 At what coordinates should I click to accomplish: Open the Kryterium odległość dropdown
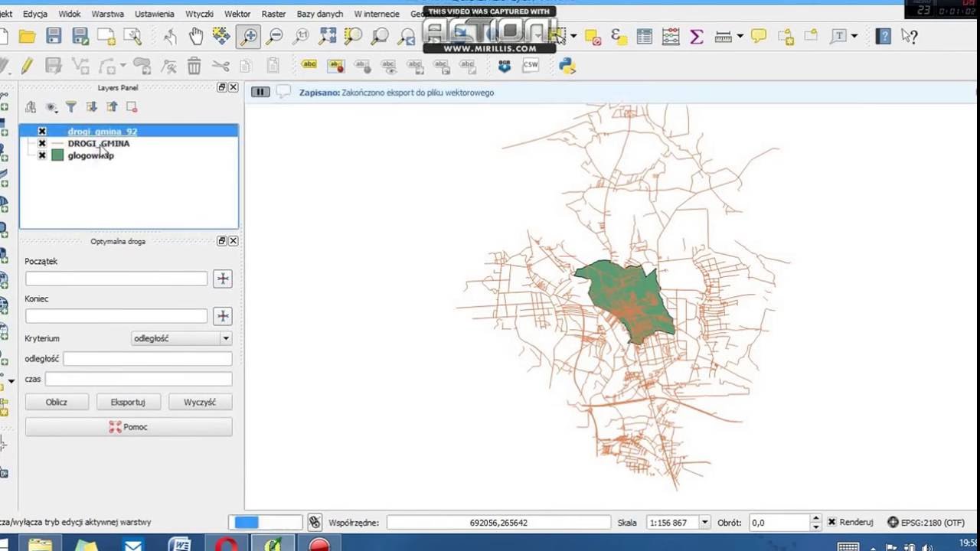[181, 338]
